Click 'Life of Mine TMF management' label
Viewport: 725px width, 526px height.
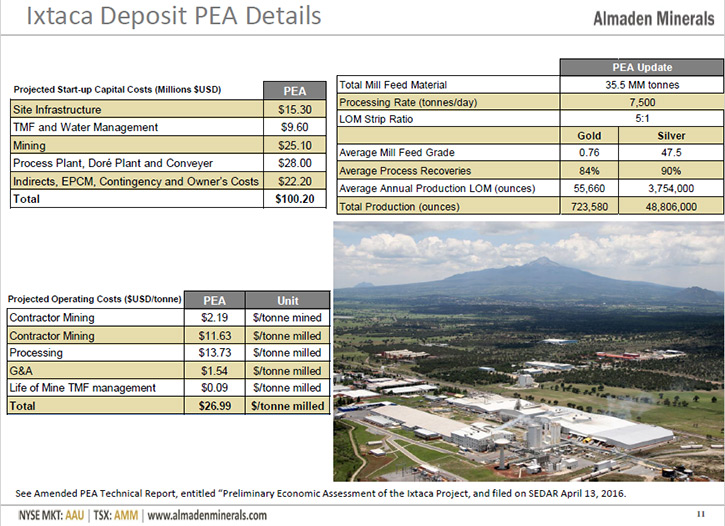point(83,388)
